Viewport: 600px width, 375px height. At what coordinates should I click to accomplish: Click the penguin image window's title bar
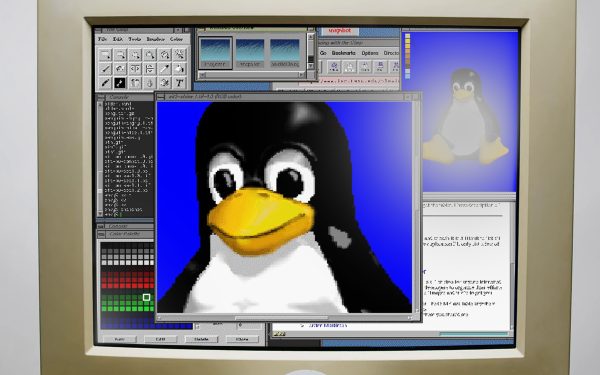pyautogui.click(x=283, y=97)
